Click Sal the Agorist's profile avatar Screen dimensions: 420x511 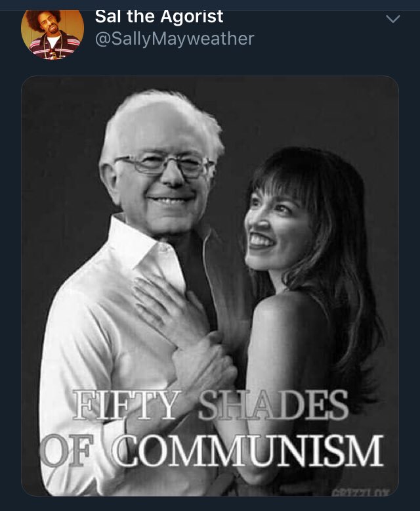pyautogui.click(x=52, y=34)
